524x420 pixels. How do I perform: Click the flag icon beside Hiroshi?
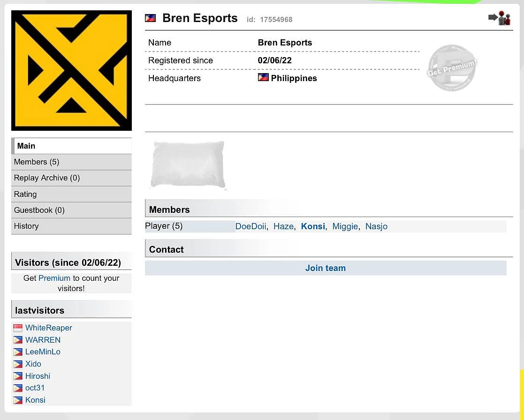coord(18,376)
